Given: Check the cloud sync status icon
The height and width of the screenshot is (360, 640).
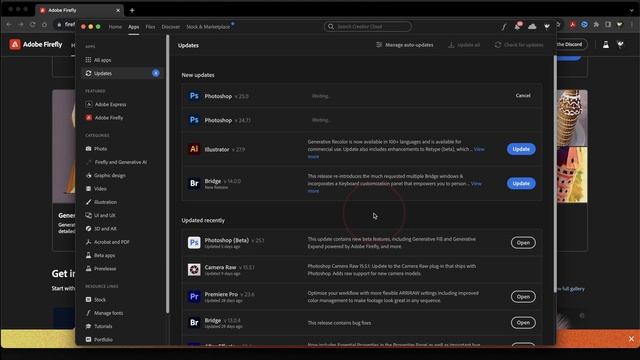Looking at the screenshot, I should point(532,27).
